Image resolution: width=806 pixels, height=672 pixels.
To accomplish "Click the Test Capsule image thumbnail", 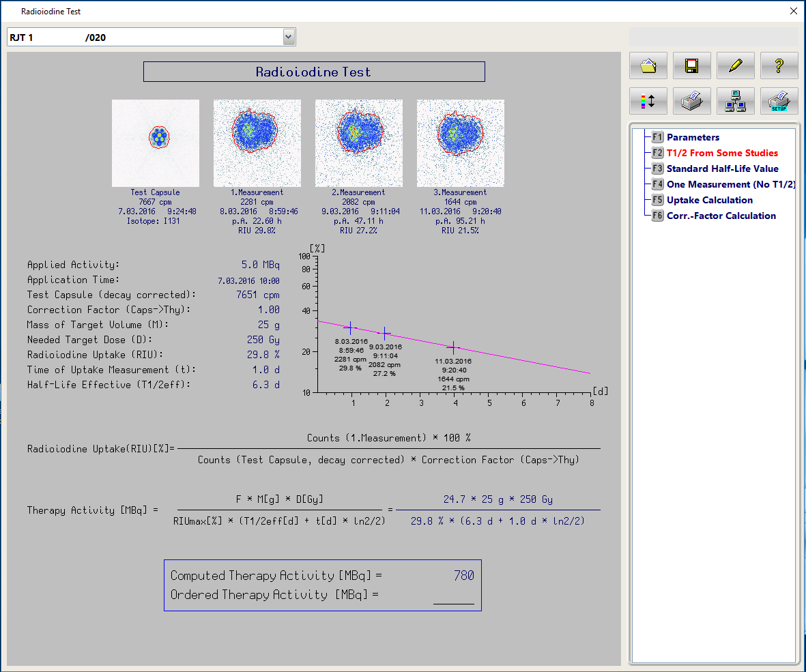I will pos(156,143).
